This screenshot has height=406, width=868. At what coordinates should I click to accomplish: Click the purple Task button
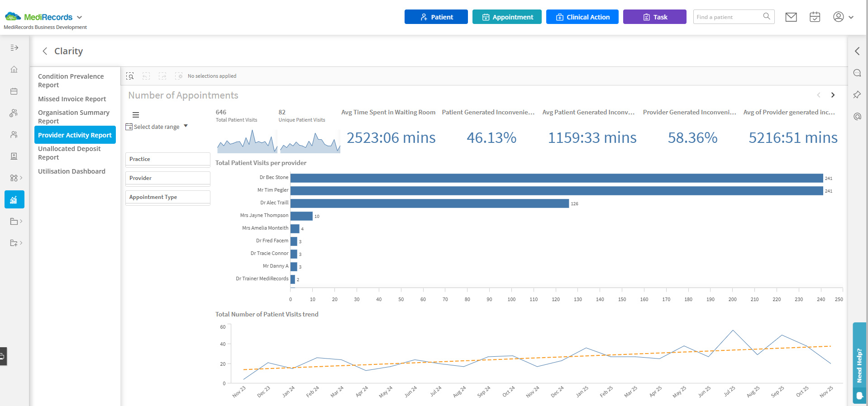pos(654,17)
